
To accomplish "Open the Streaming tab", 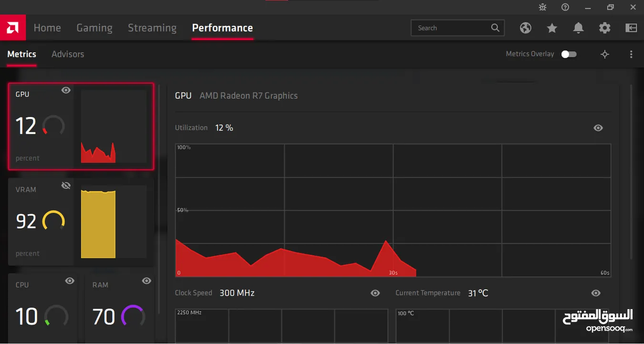I will click(152, 28).
